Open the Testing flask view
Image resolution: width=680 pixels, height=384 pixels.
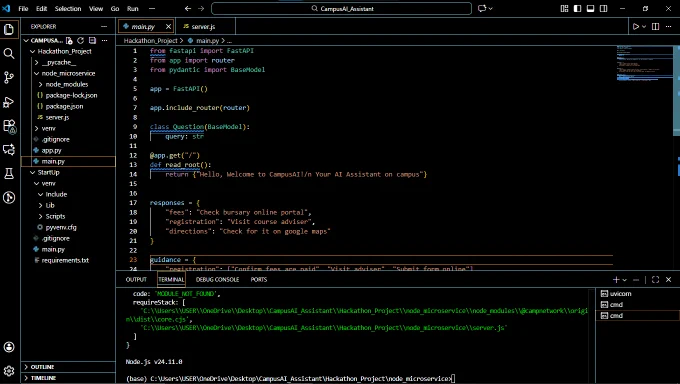coord(9,174)
